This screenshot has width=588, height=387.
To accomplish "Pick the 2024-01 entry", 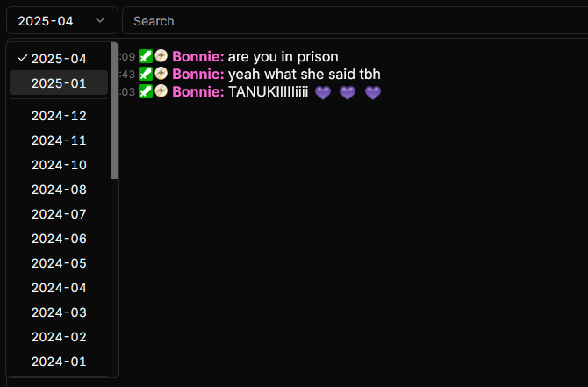I will (59, 362).
